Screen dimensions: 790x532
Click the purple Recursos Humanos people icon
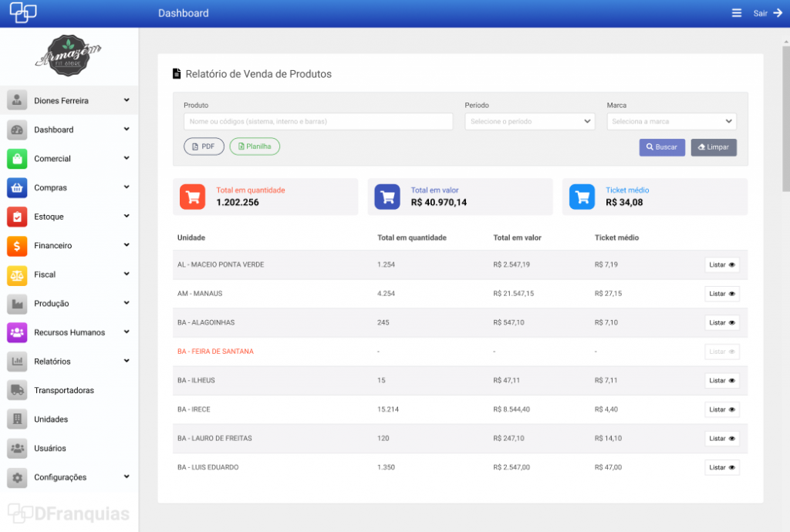click(17, 332)
